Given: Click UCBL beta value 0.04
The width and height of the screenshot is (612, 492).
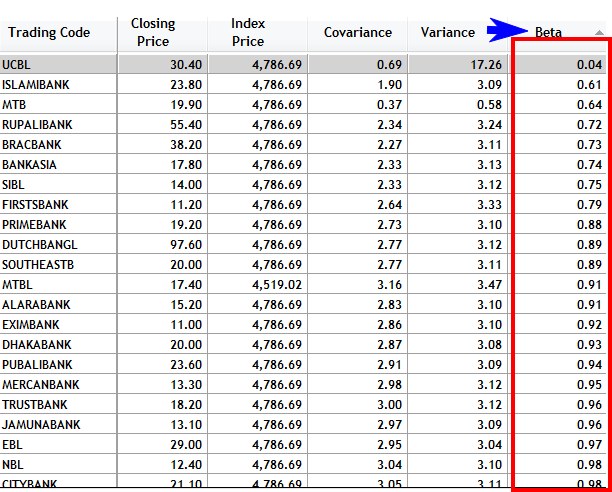Looking at the screenshot, I should [x=589, y=64].
